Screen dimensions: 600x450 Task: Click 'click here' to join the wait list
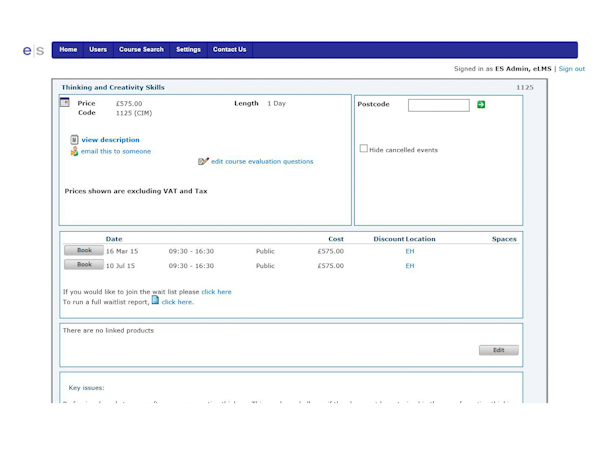[216, 292]
